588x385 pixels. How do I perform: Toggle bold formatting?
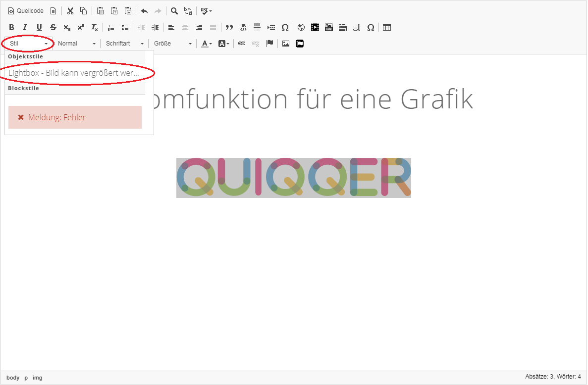tap(11, 27)
